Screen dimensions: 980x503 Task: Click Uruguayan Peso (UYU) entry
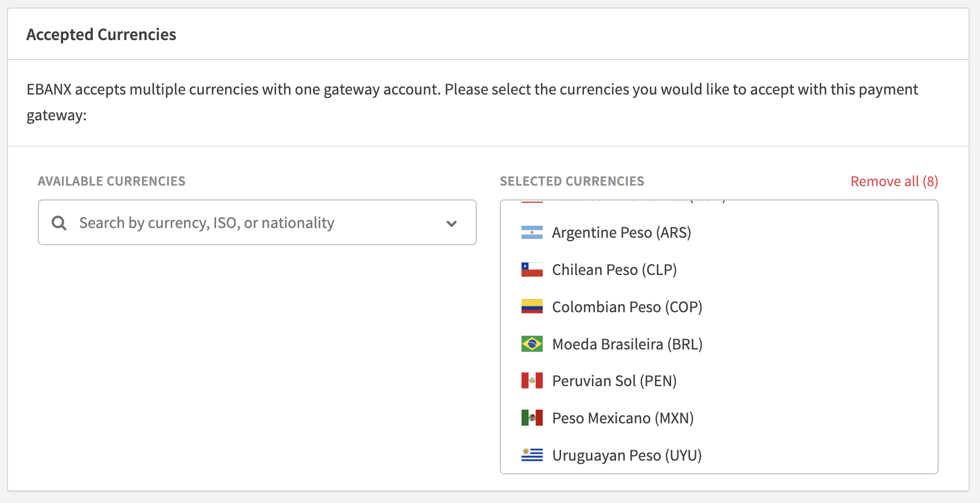(x=627, y=455)
